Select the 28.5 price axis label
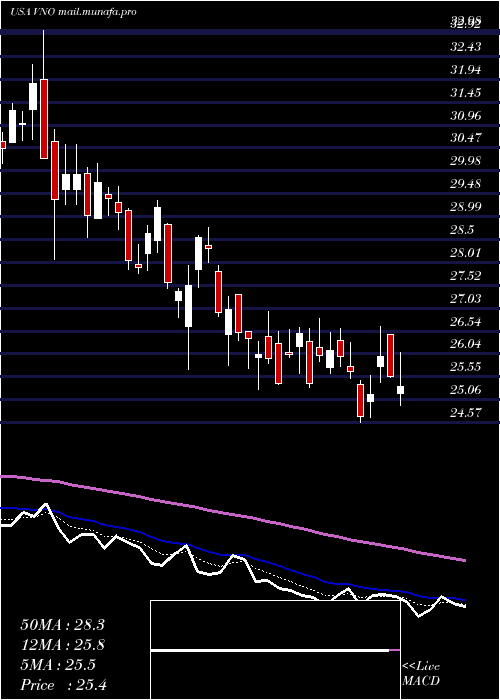Viewport: 500px width, 700px height. tap(462, 230)
